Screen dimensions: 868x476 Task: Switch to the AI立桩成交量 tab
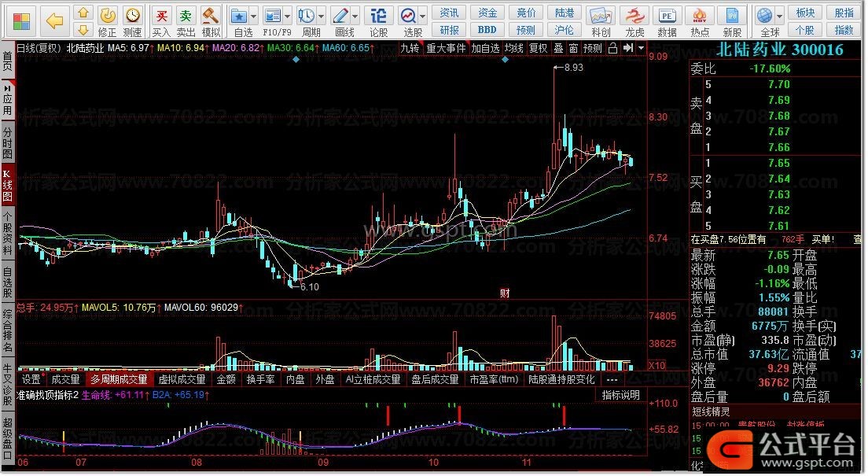click(x=373, y=379)
